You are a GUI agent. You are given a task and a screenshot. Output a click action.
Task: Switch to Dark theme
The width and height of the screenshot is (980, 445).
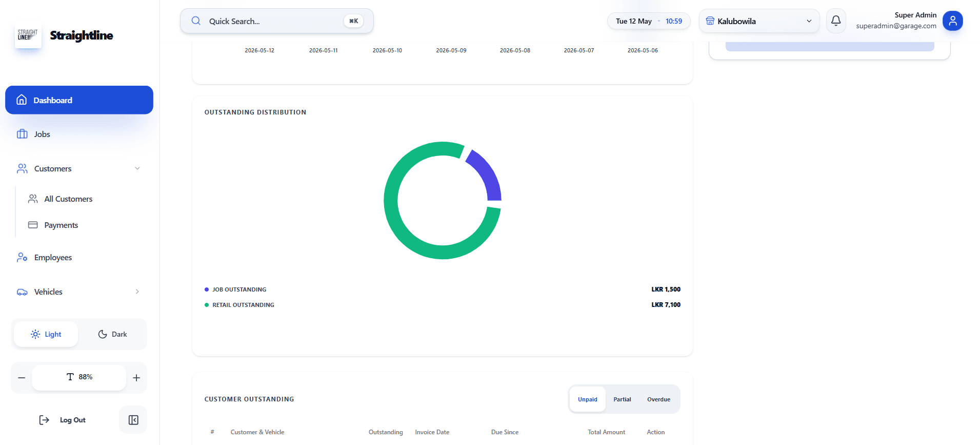[112, 334]
